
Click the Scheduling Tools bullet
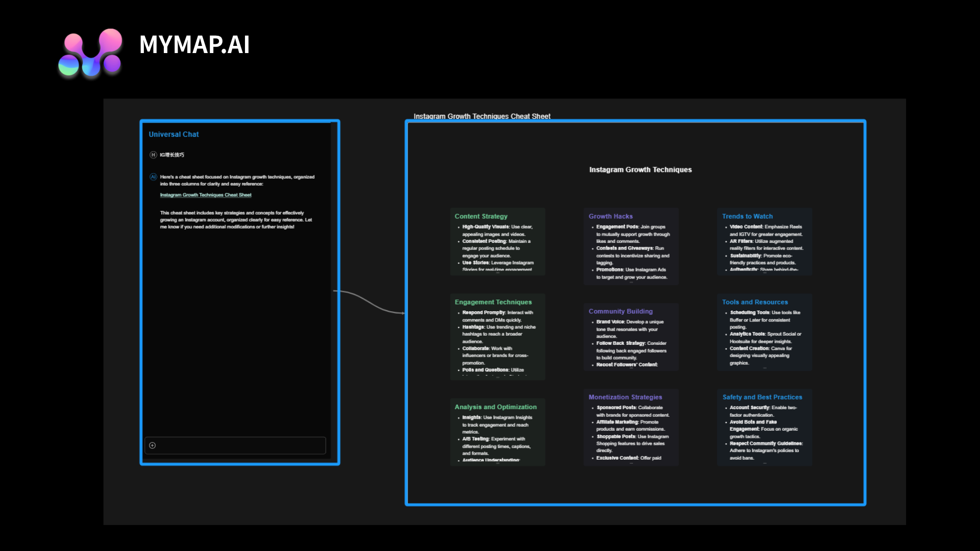tap(765, 320)
